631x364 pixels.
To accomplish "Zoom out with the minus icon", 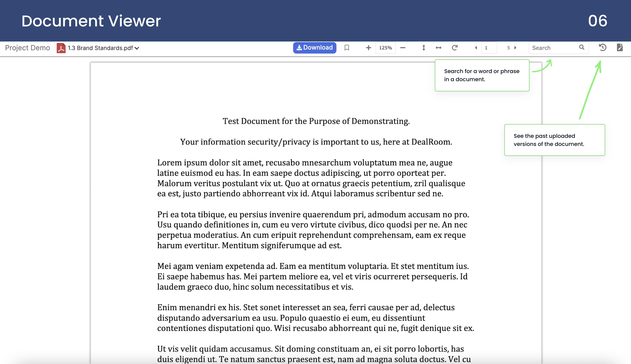I will (x=403, y=47).
